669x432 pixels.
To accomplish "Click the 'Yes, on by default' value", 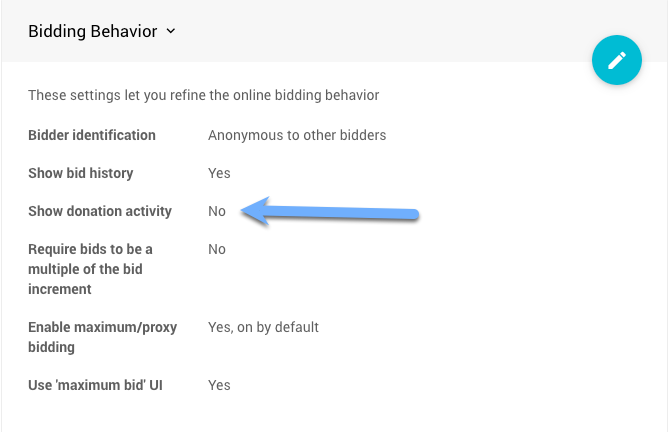I will click(263, 327).
